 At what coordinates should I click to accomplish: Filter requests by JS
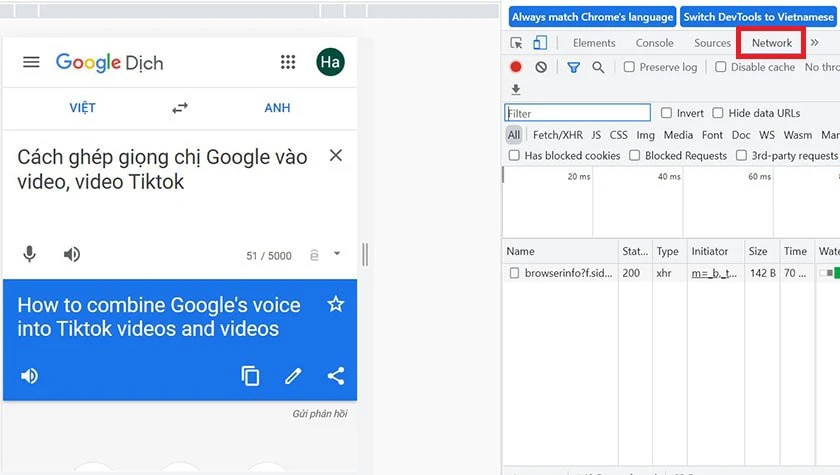596,135
